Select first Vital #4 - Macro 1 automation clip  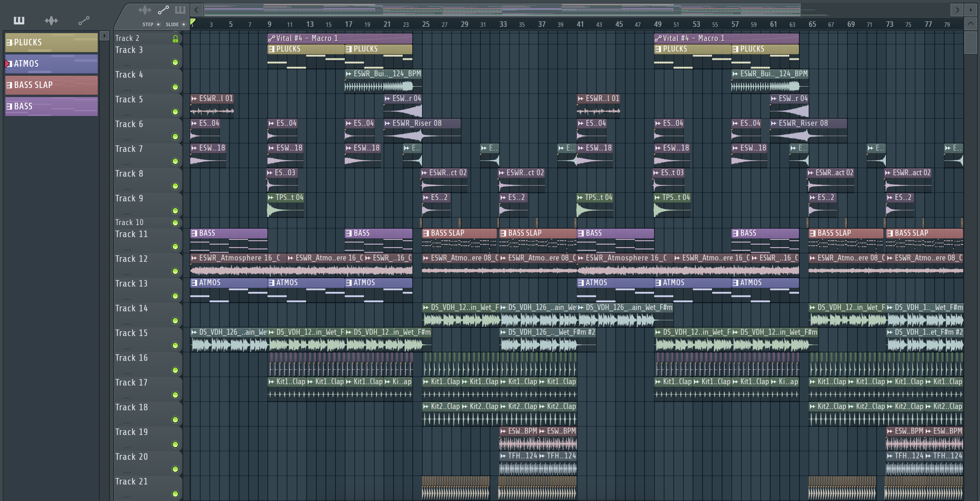pyautogui.click(x=340, y=38)
